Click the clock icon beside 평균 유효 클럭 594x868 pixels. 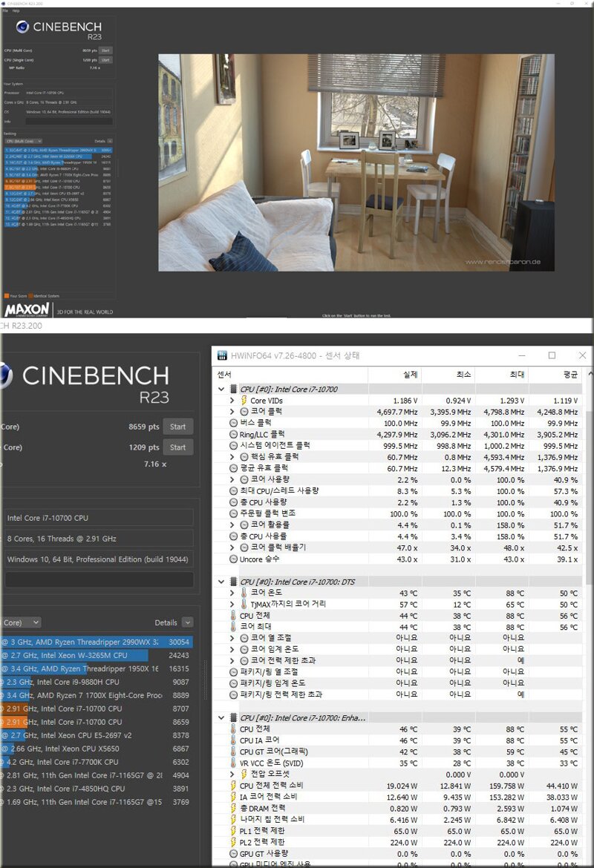pos(233,468)
